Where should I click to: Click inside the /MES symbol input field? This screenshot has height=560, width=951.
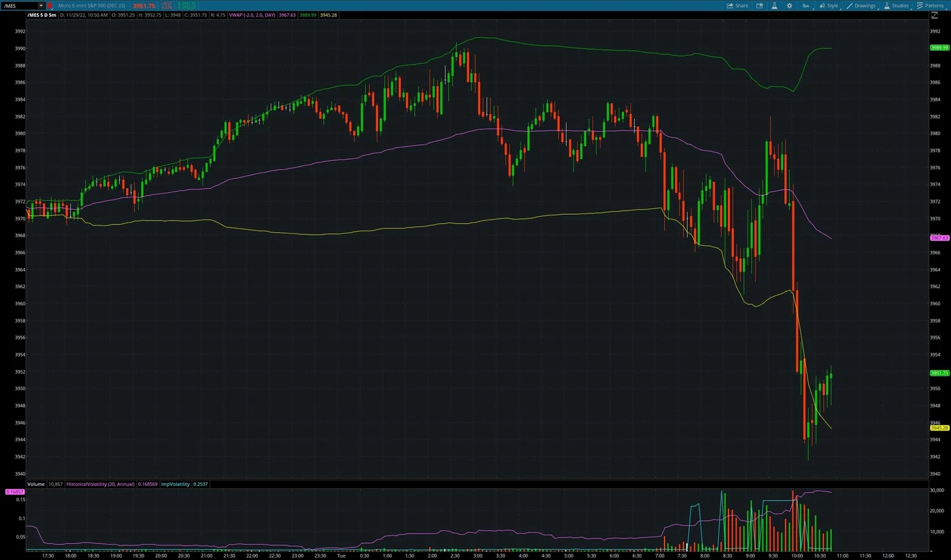(x=19, y=6)
